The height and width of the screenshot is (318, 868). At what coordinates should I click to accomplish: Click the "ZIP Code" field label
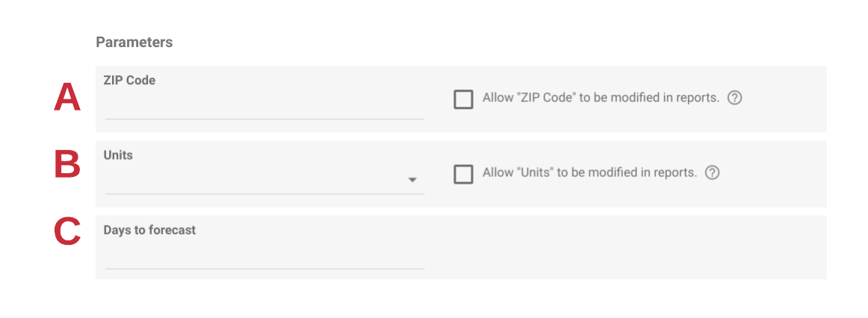pos(129,80)
